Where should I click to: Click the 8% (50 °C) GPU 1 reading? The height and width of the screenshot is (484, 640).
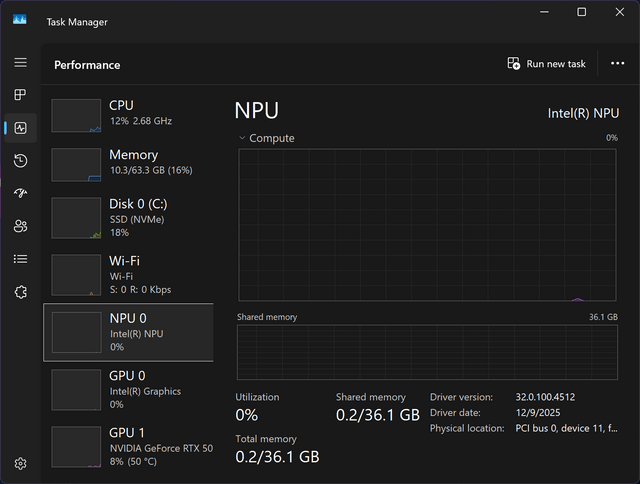(x=133, y=462)
